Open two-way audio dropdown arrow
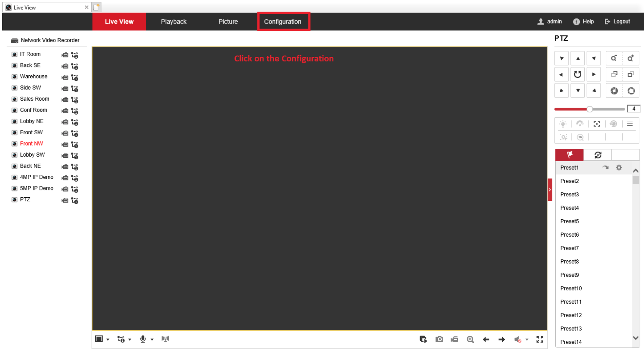Image resolution: width=644 pixels, height=352 pixels. tap(152, 339)
